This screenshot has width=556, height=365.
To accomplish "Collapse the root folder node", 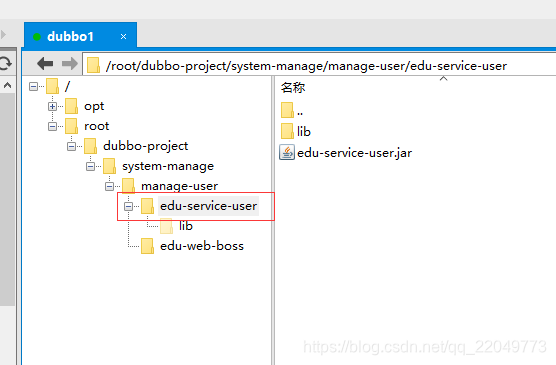I will 52,126.
